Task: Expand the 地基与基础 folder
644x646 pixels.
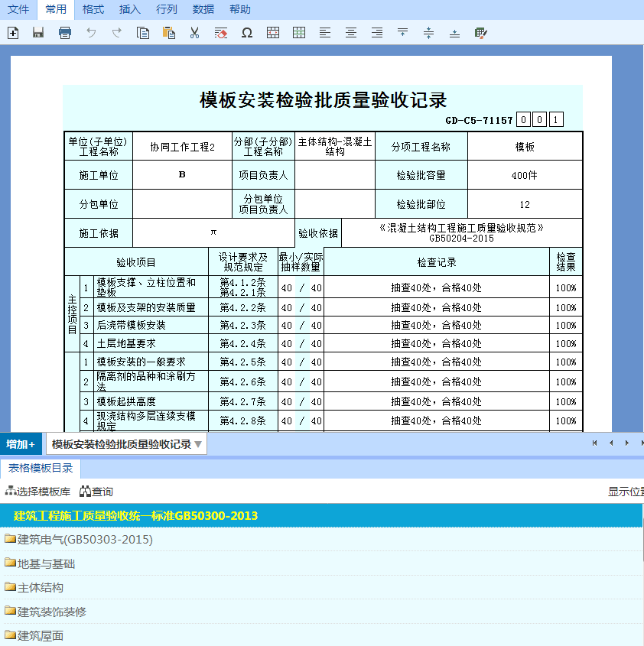Action: tap(40, 563)
